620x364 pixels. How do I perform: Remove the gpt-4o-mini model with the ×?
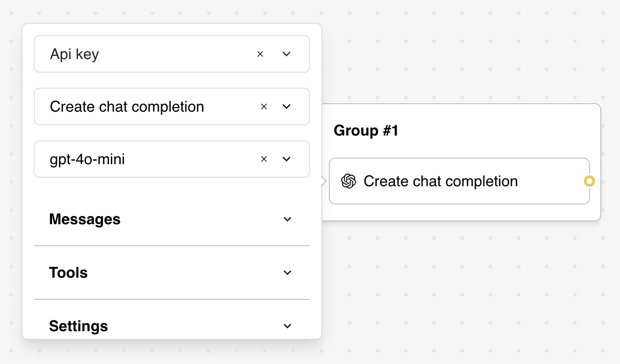[264, 159]
